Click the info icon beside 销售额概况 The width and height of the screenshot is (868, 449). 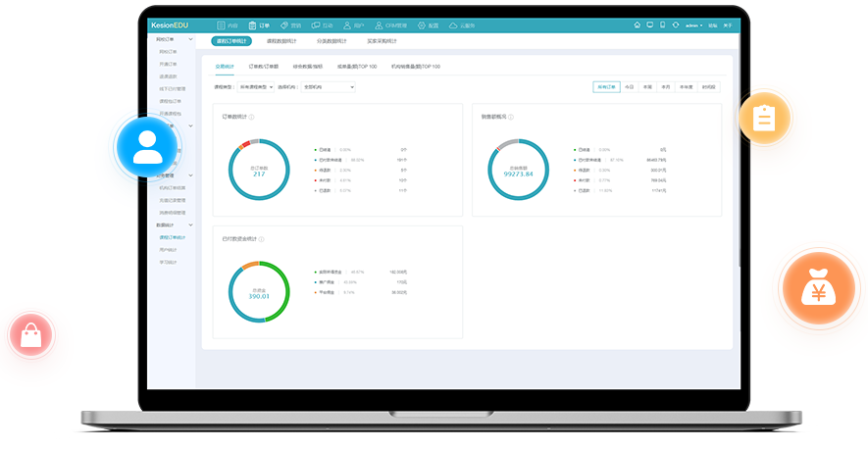click(511, 117)
